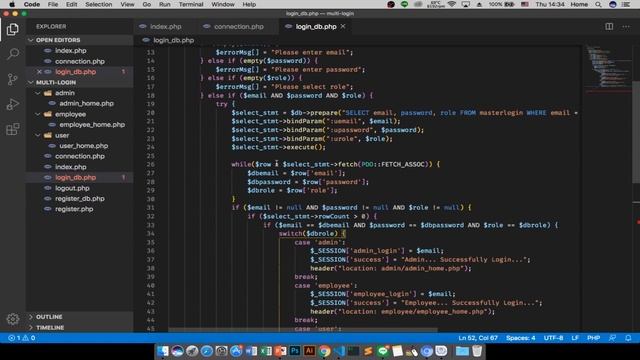This screenshot has height=360, width=640.
Task: Click Ln 52, Col 67 to go to line
Action: pyautogui.click(x=478, y=338)
